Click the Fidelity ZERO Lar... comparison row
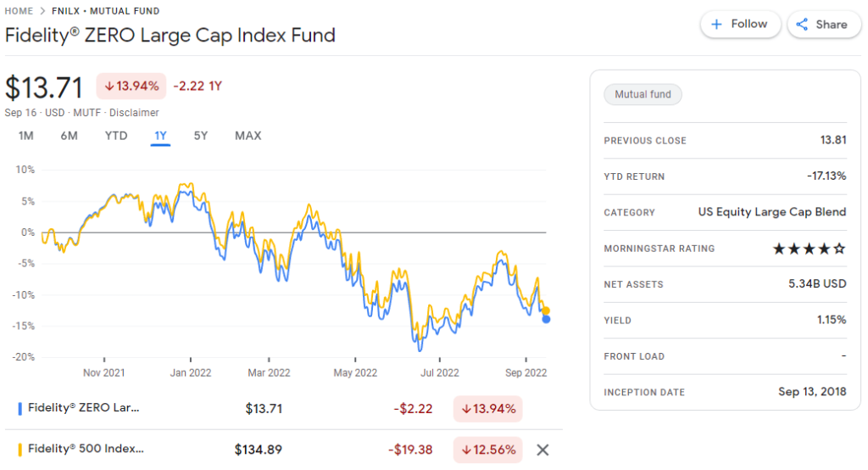Viewport: 868px width, 470px height. (x=283, y=409)
